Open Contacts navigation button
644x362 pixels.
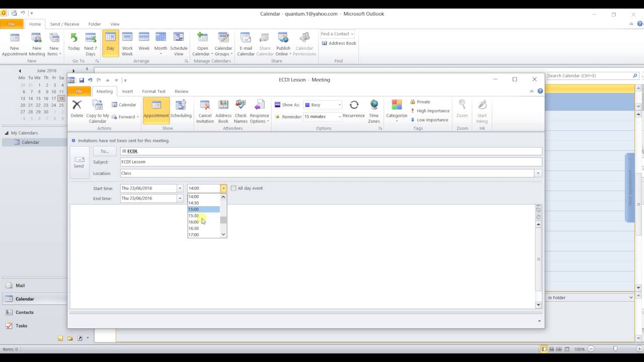[33, 312]
